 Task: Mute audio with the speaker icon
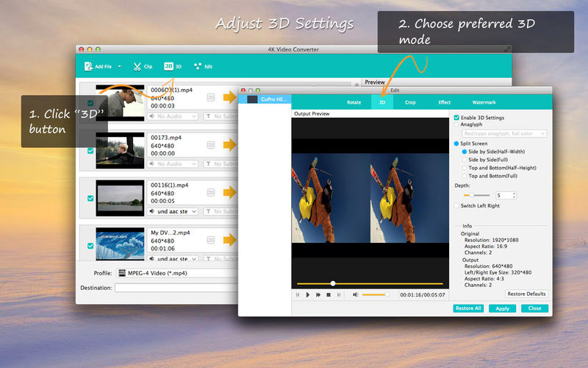[356, 295]
